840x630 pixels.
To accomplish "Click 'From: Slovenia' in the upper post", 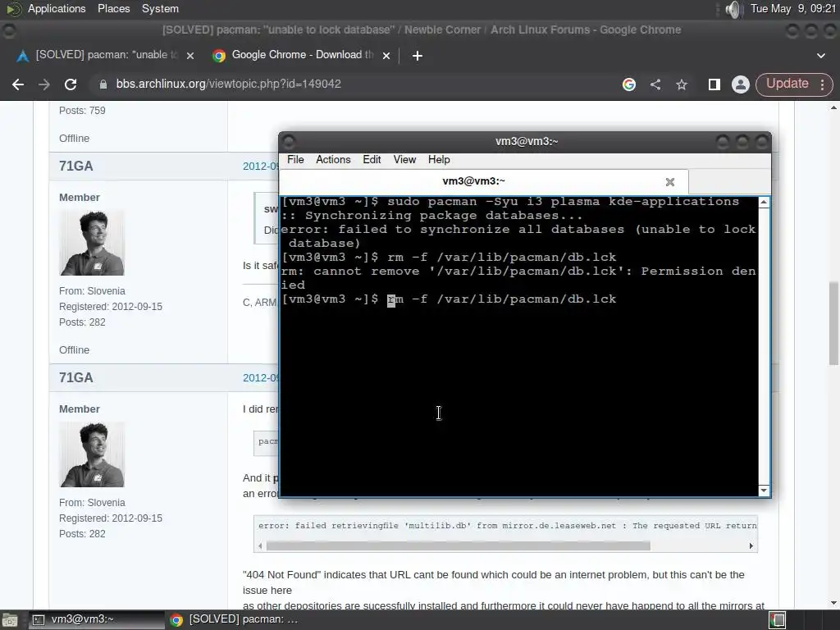I will tap(92, 291).
